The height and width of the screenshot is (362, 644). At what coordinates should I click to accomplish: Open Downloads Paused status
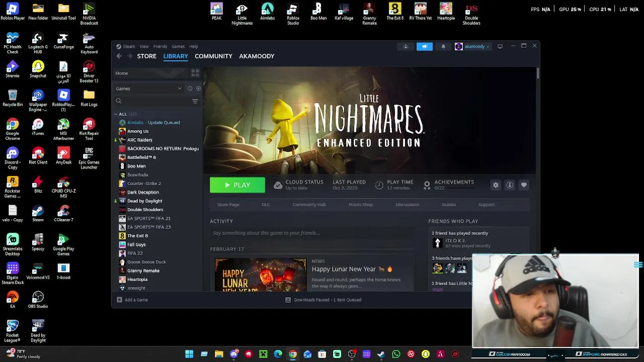(323, 300)
